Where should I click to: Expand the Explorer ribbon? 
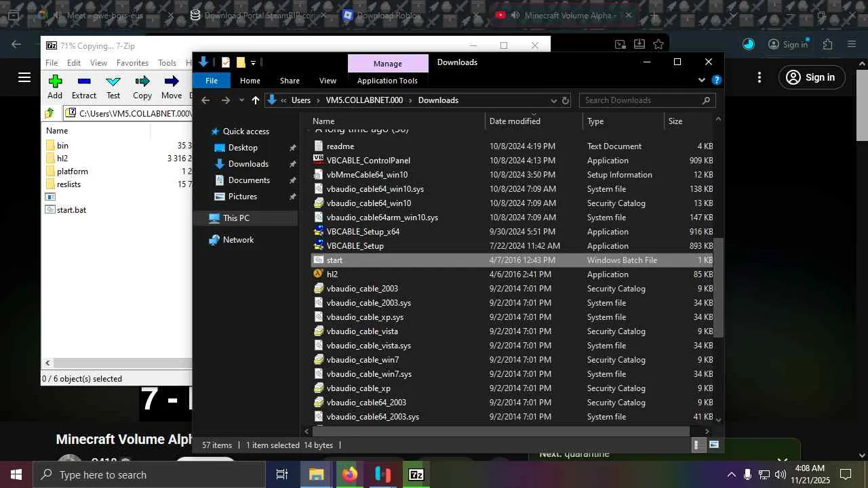702,80
